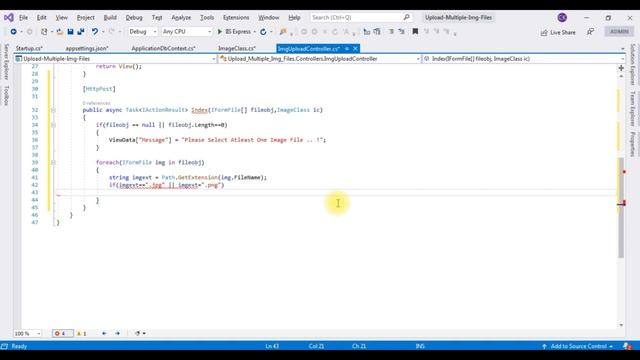
Task: Click the Visual Studio logo icon
Action: [9, 18]
